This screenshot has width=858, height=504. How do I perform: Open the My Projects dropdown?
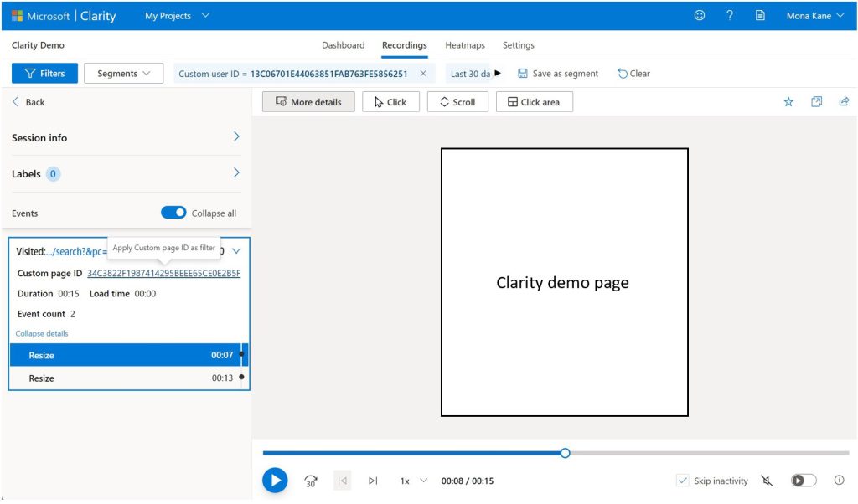(x=176, y=15)
